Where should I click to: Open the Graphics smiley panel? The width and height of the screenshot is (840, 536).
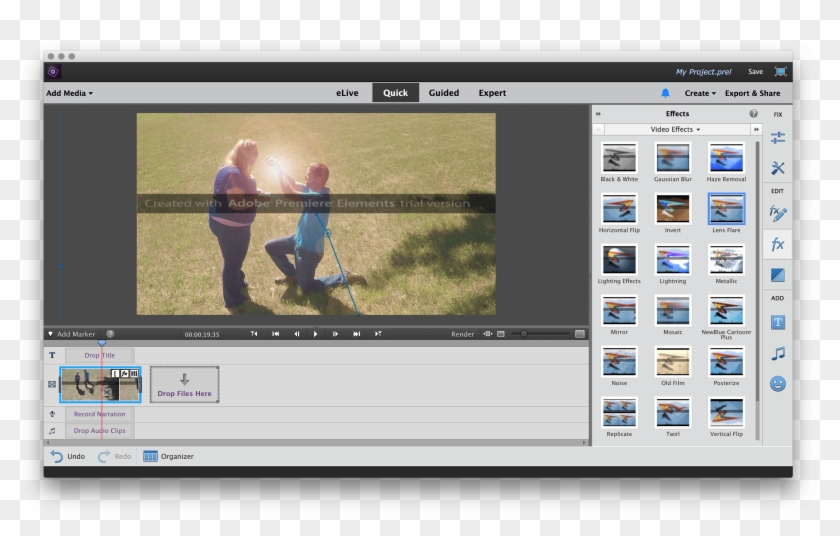coord(778,383)
